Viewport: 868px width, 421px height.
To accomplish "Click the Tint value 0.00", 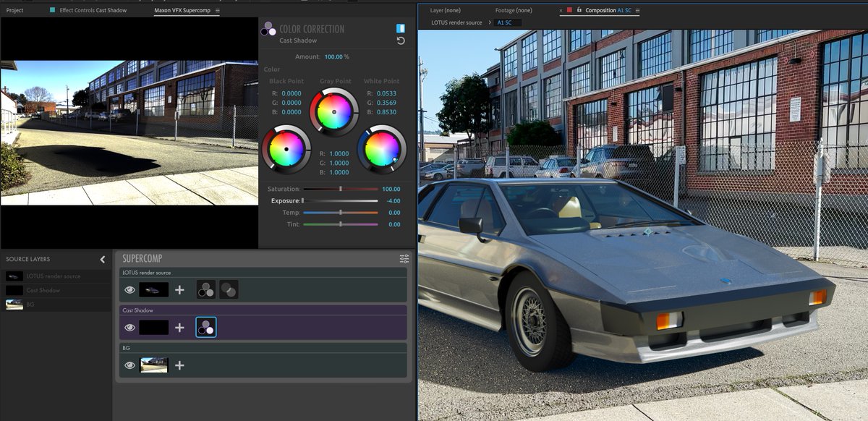I will tap(394, 224).
